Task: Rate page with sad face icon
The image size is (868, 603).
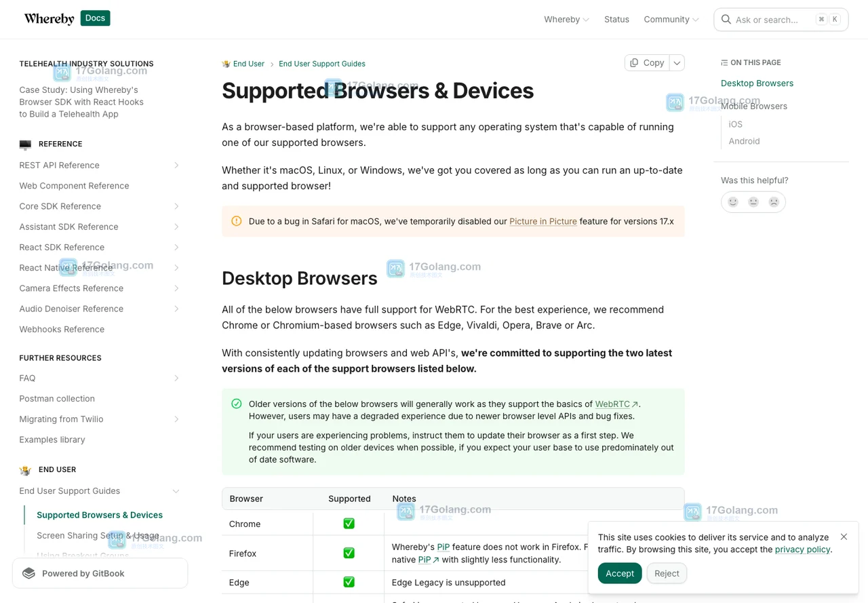Action: click(774, 202)
